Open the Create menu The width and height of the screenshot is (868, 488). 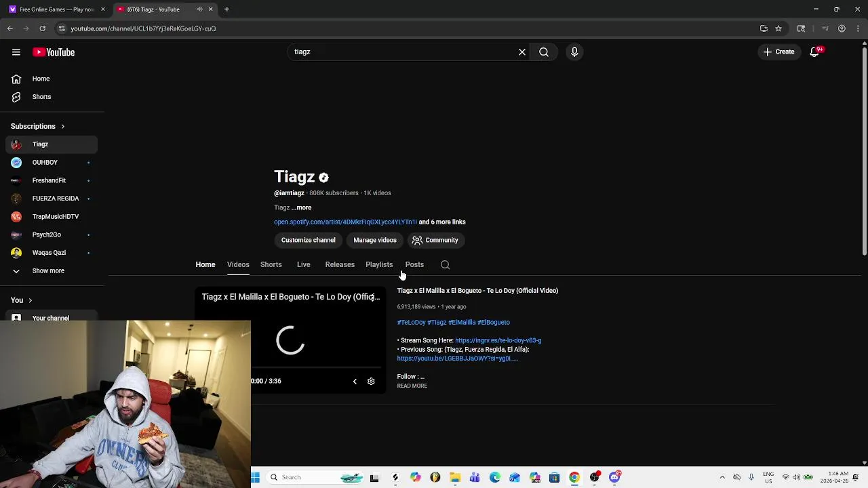click(778, 52)
